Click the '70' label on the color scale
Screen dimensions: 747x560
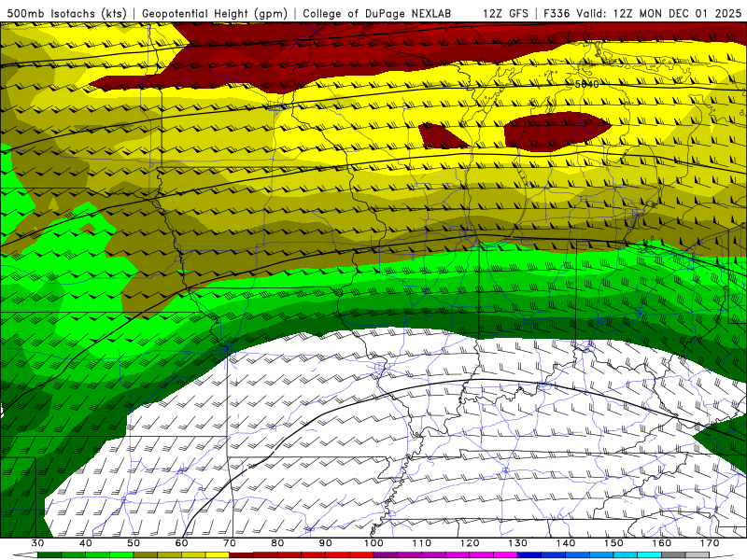pyautogui.click(x=230, y=543)
